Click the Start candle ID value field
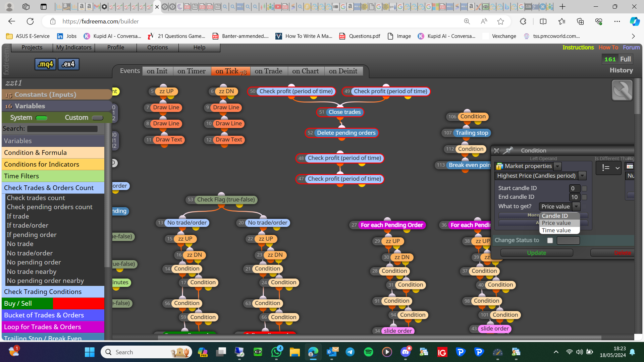Screen dimensions: 644x362 (575, 189)
